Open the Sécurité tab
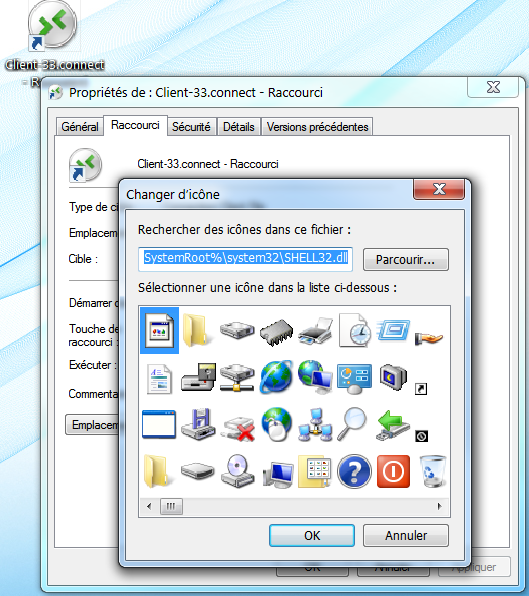The width and height of the screenshot is (529, 596). coord(191,127)
